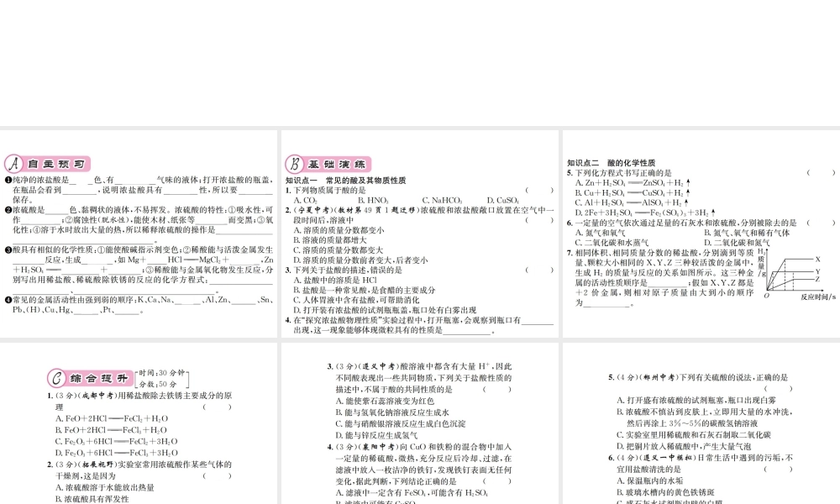Select answer option C. NaHCO₃
The image size is (840, 504).
(442, 200)
